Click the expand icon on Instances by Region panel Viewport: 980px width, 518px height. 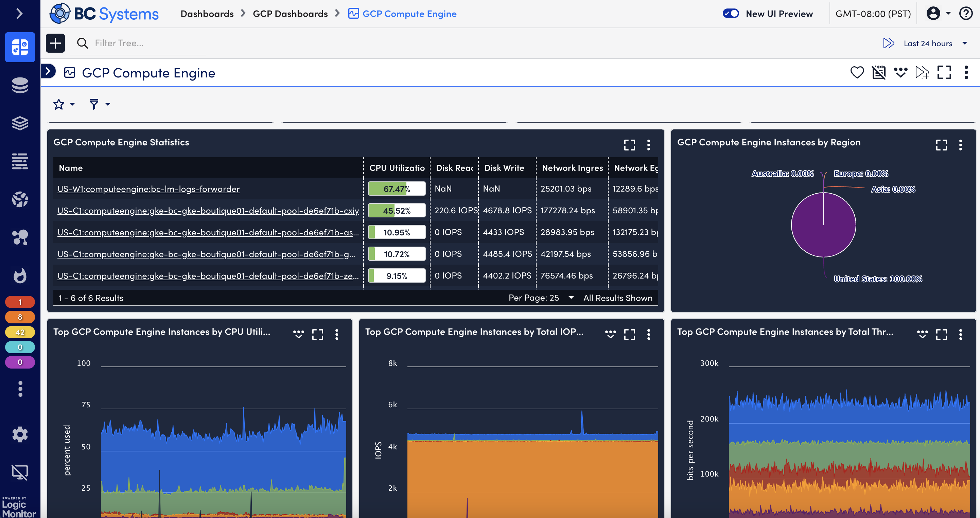941,144
